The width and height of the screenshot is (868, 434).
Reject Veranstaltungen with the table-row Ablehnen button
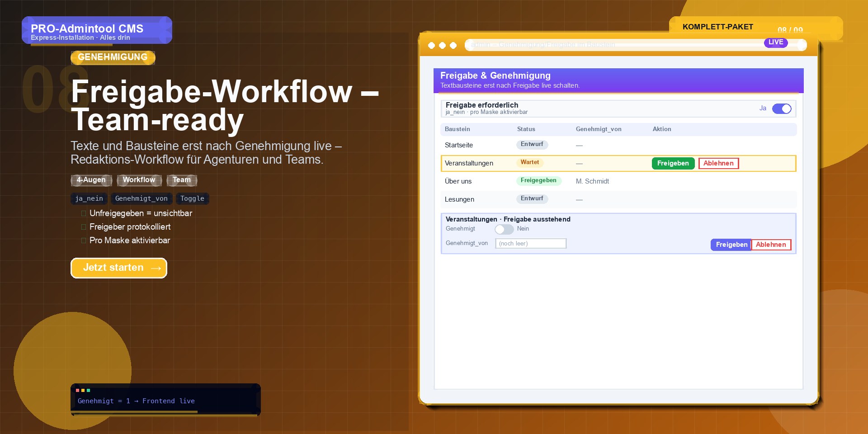pyautogui.click(x=718, y=163)
